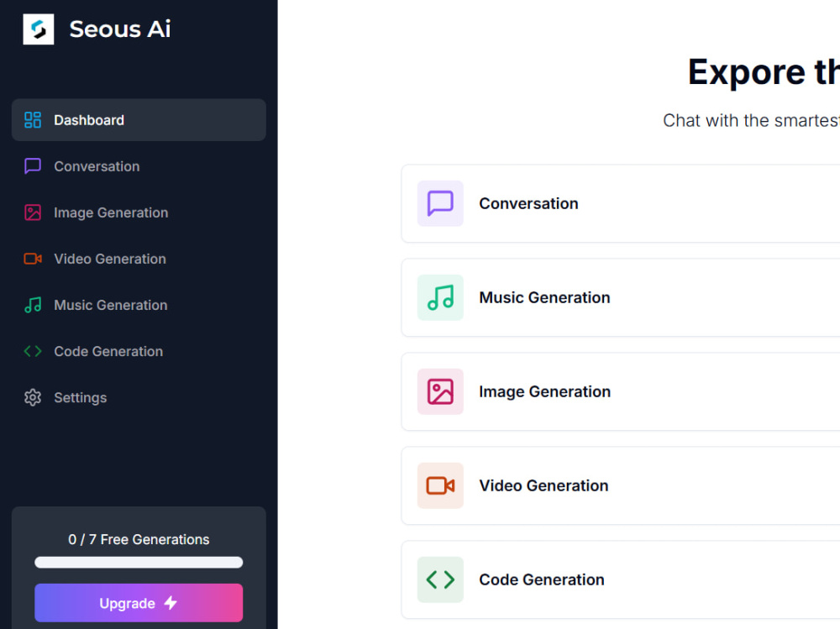Click the purple chat icon on Conversation card

tap(440, 203)
